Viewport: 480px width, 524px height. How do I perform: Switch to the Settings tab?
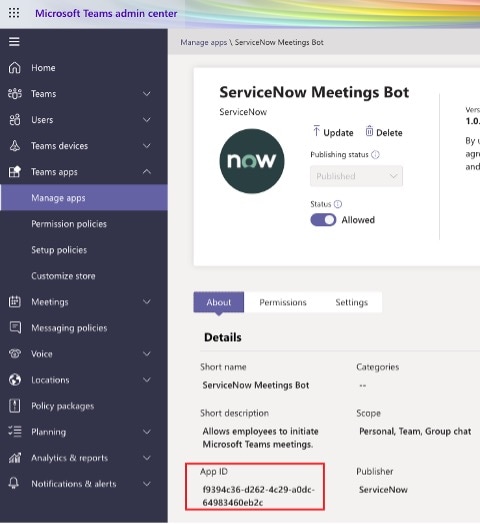(x=351, y=302)
